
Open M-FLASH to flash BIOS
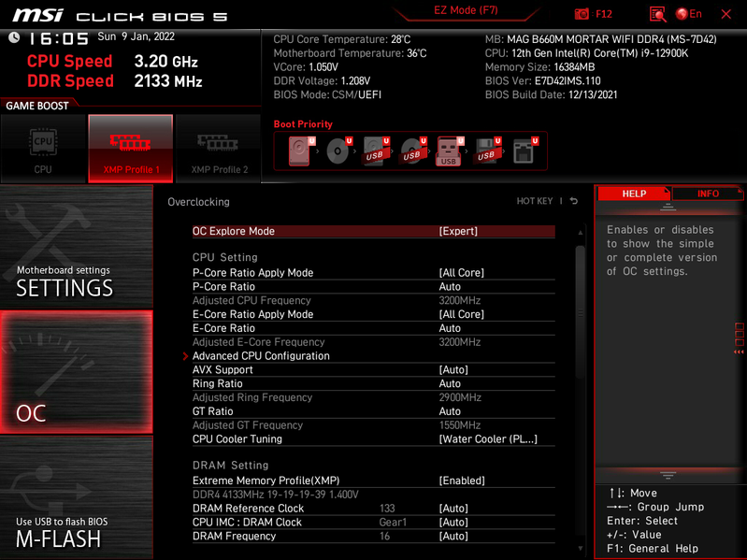tap(77, 497)
